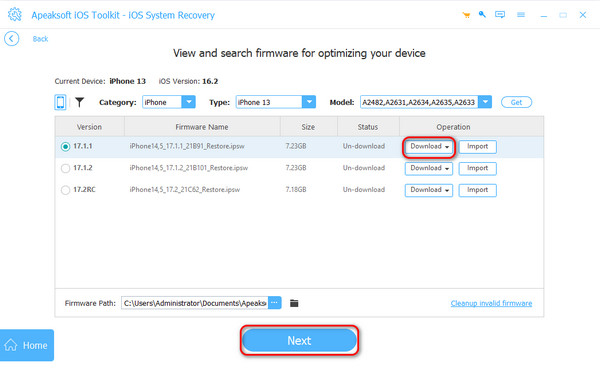Click the blue Next button
600x369 pixels.
[x=299, y=340]
